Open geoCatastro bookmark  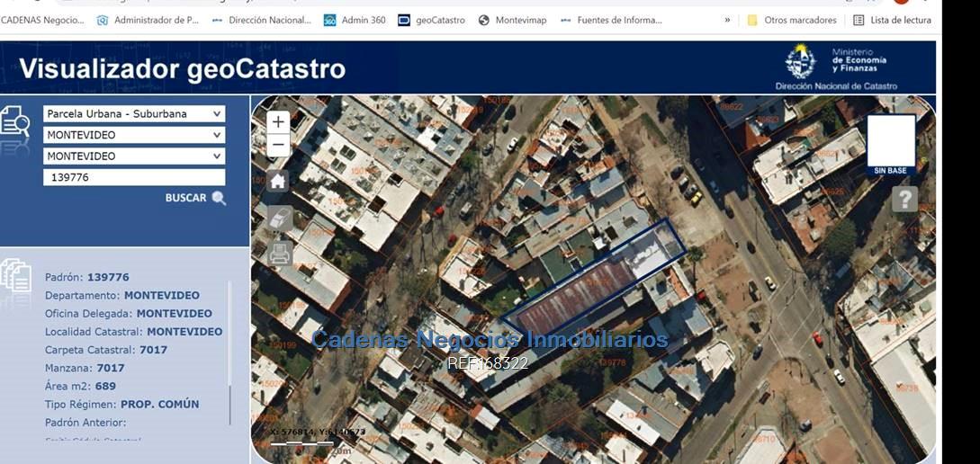point(431,20)
